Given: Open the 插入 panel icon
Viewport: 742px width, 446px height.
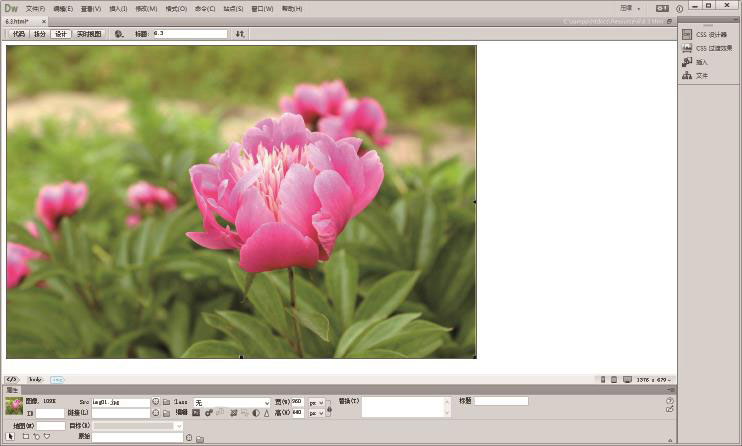Looking at the screenshot, I should click(688, 61).
